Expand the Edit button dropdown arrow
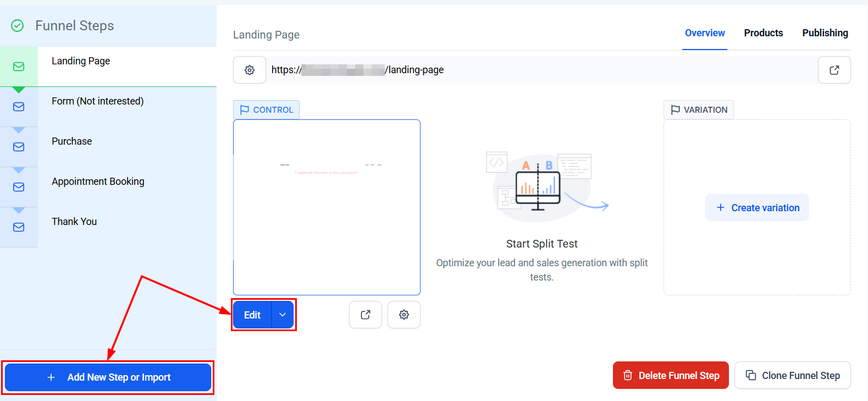The height and width of the screenshot is (401, 868). [x=283, y=315]
